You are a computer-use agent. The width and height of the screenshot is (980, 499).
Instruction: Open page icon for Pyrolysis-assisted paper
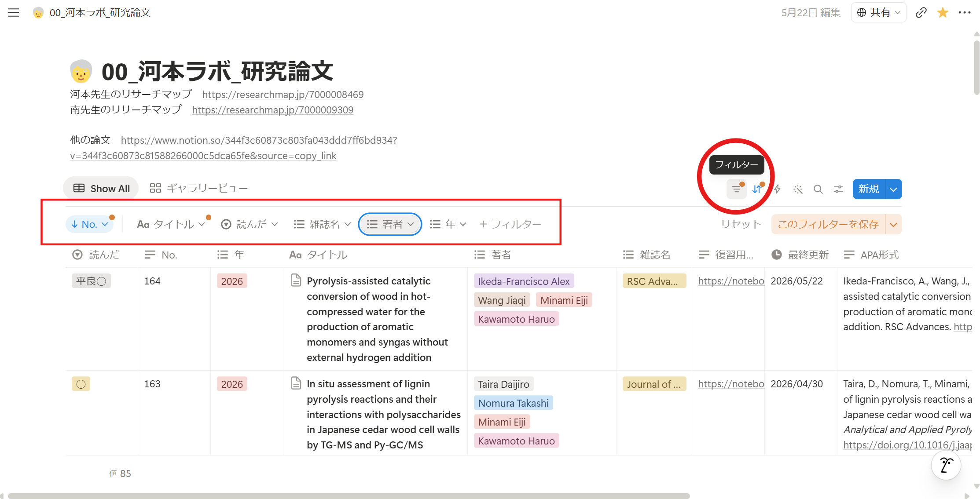296,280
